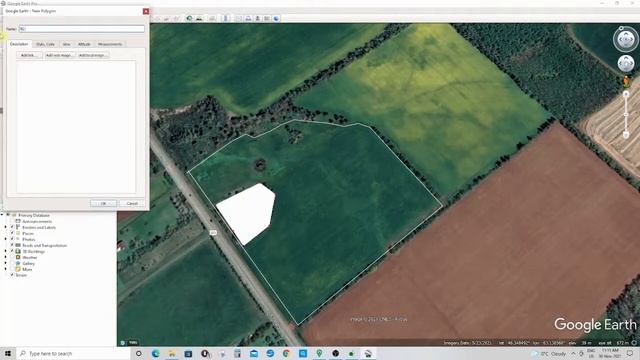Click the Add web image button
Image resolution: width=640 pixels, height=360 pixels.
(x=60, y=55)
